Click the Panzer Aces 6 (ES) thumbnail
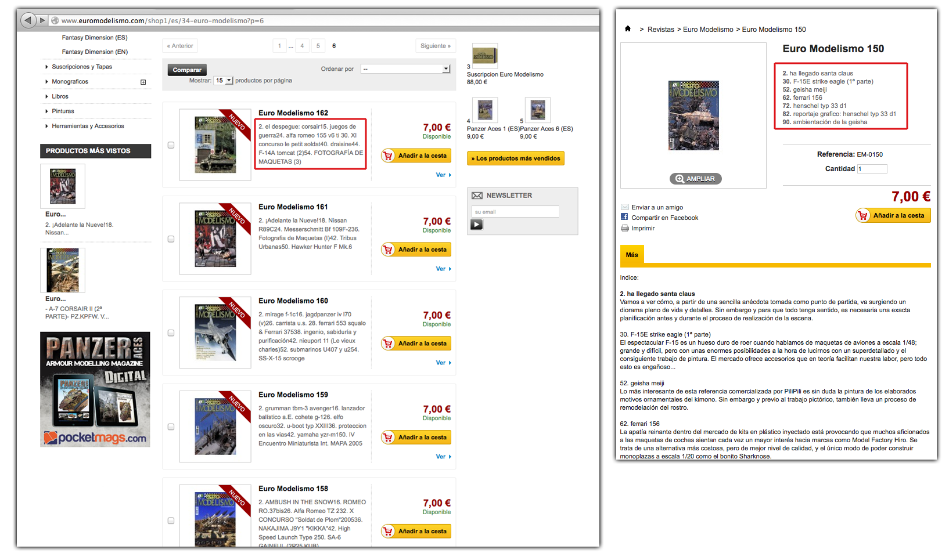Viewport: 949px width, 560px height. (x=538, y=110)
